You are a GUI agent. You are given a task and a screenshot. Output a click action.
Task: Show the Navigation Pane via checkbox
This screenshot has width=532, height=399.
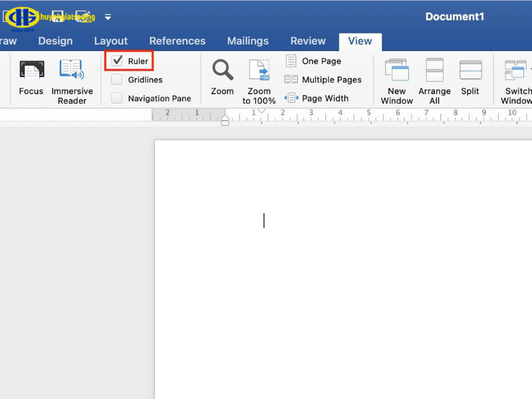point(117,98)
